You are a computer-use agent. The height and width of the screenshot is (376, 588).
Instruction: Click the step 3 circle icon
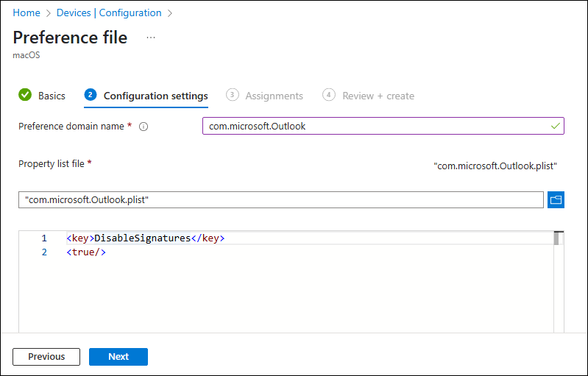click(232, 95)
